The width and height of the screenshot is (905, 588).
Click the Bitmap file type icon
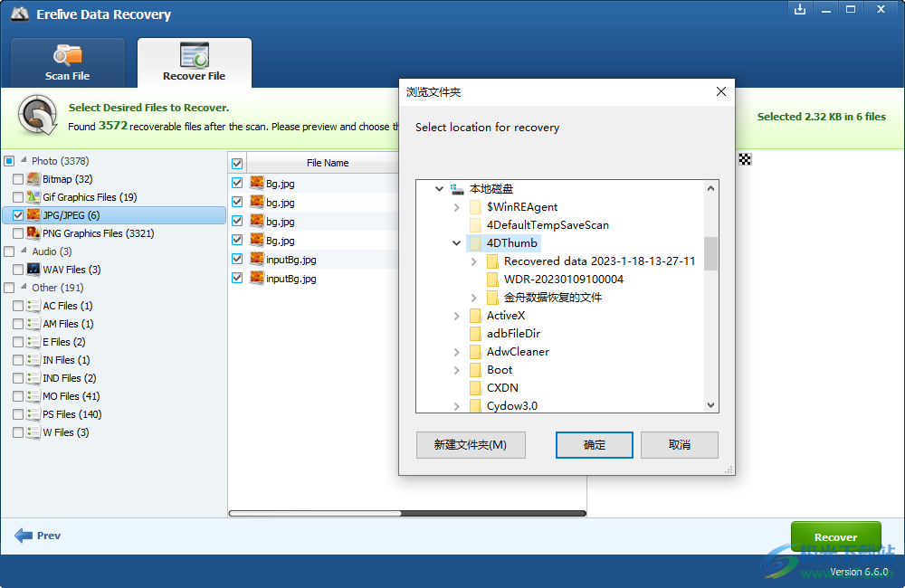(x=33, y=179)
